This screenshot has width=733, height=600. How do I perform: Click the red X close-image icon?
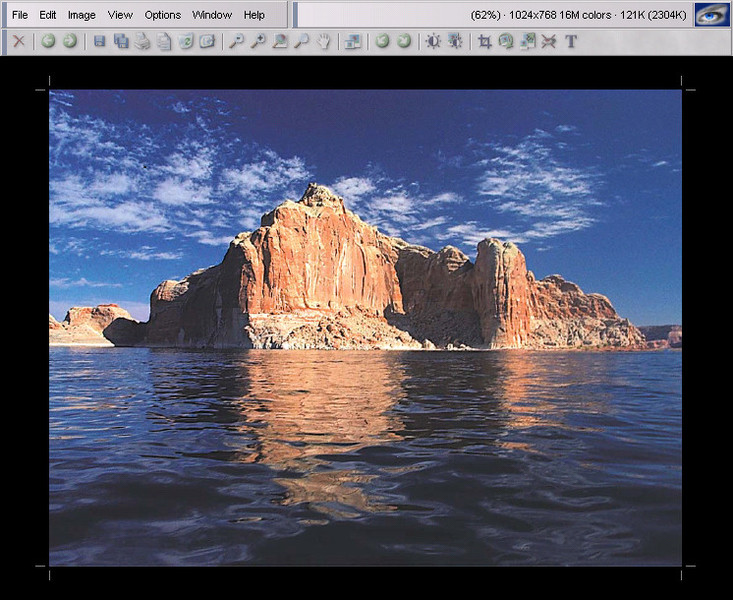tap(19, 41)
